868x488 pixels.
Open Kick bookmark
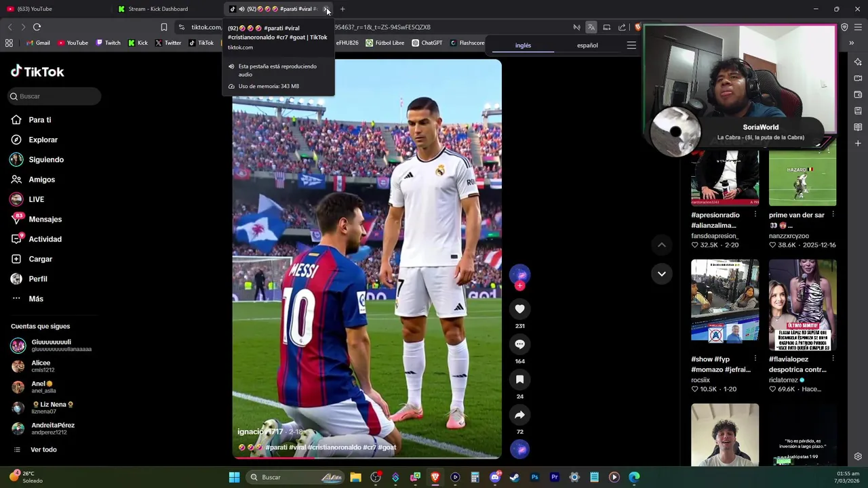[x=138, y=43]
